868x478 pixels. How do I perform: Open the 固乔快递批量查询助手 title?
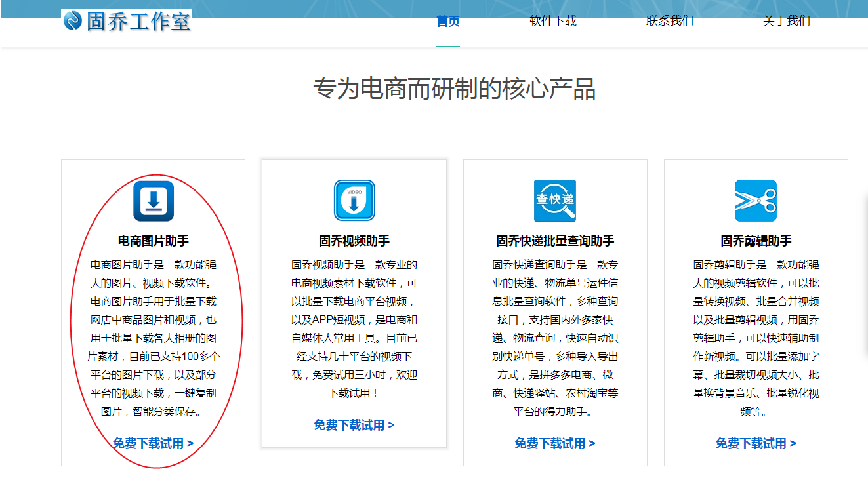pyautogui.click(x=555, y=241)
